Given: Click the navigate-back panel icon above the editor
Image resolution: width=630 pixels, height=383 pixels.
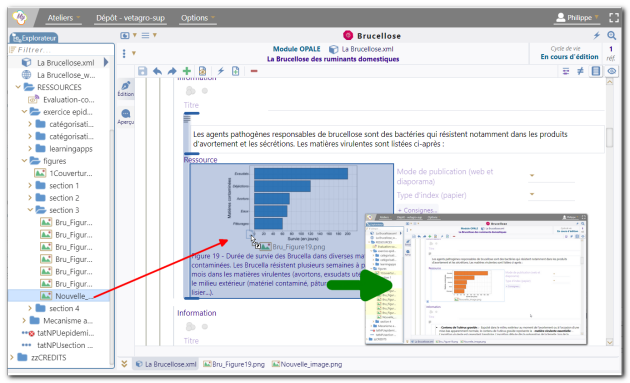Looking at the screenshot, I should coord(125,35).
